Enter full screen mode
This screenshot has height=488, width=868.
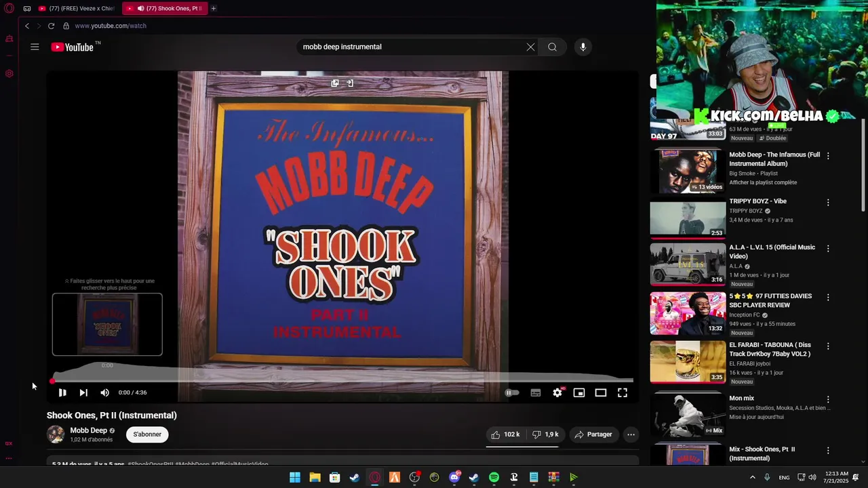(x=623, y=392)
